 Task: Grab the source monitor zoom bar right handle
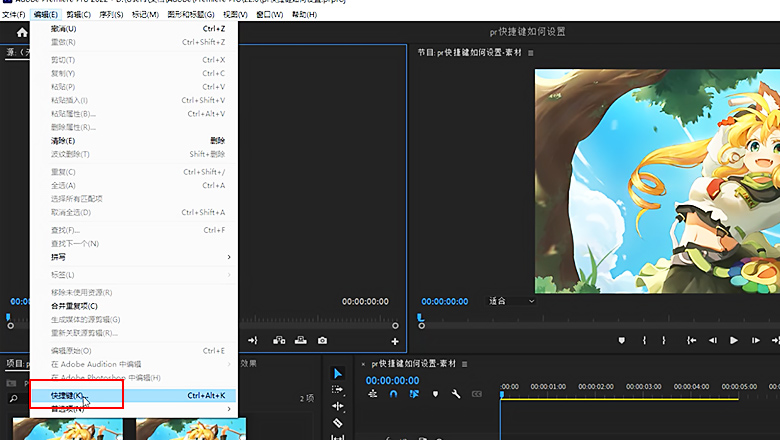pyautogui.click(x=395, y=326)
